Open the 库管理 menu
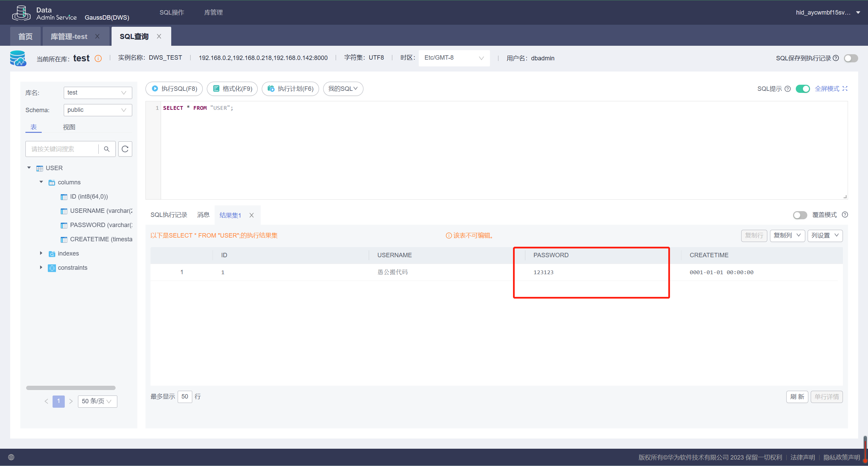 click(x=214, y=13)
